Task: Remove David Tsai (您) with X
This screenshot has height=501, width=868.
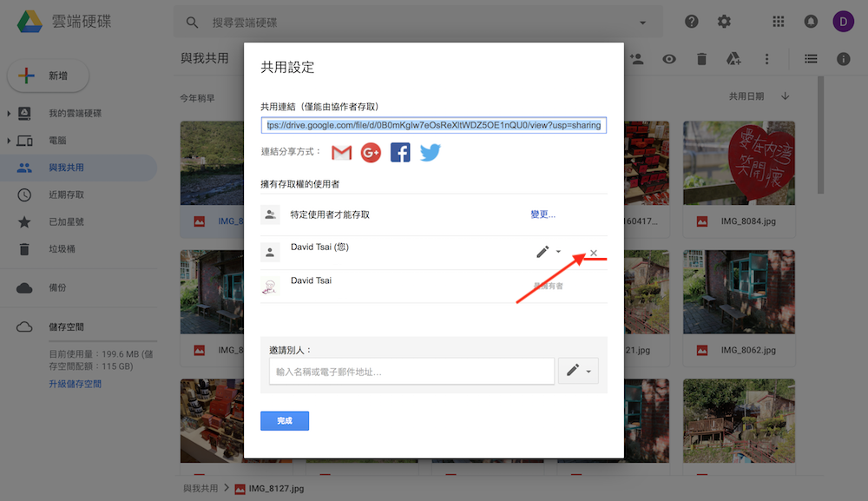Action: pos(594,253)
